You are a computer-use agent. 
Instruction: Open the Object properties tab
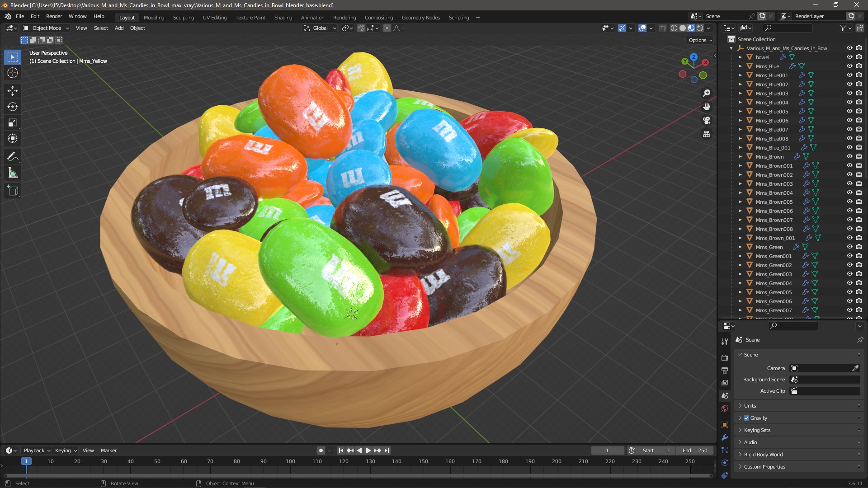(x=725, y=424)
